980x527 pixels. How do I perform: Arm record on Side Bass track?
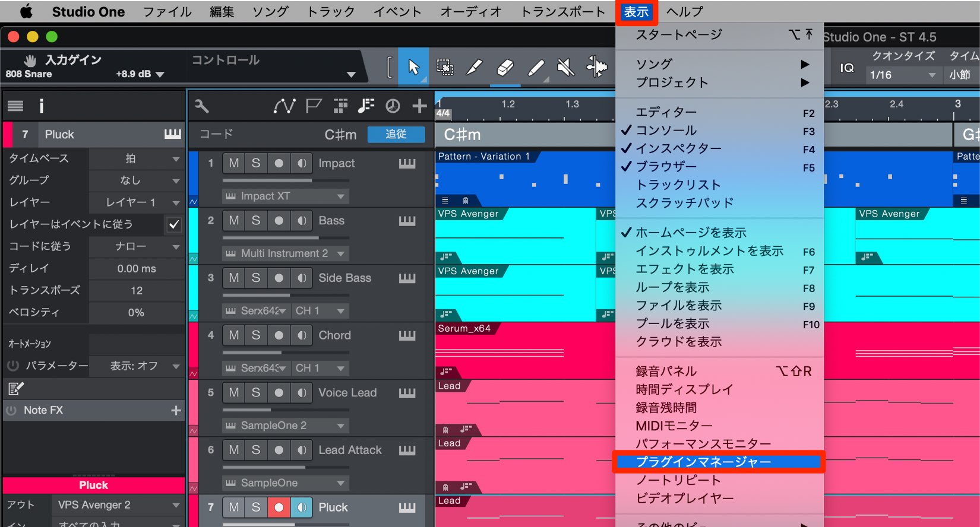pos(279,278)
